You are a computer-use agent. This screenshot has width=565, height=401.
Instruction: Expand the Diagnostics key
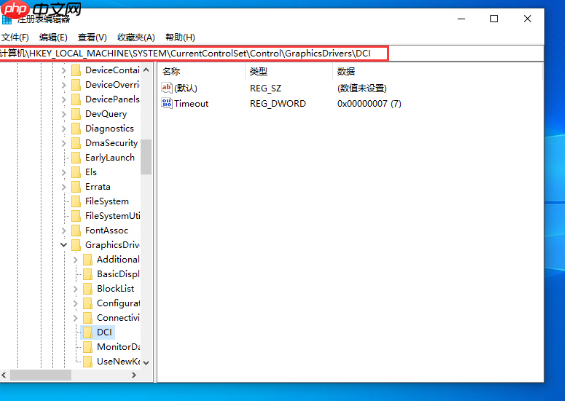click(64, 129)
